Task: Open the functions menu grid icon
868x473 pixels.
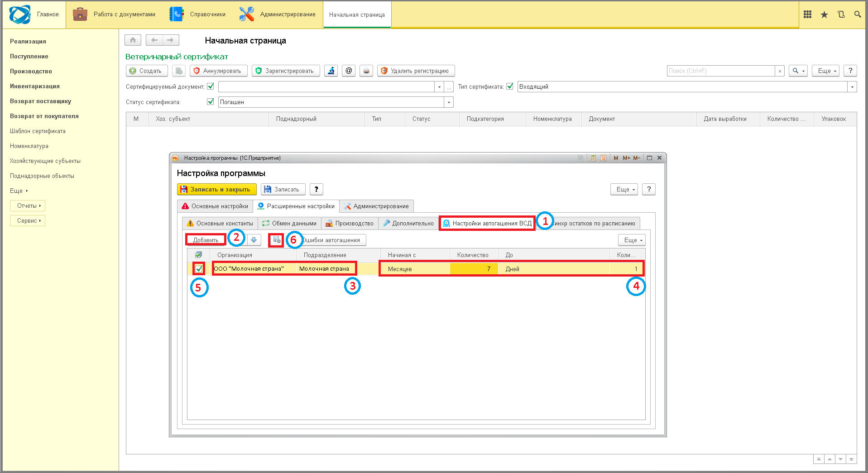Action: click(807, 14)
